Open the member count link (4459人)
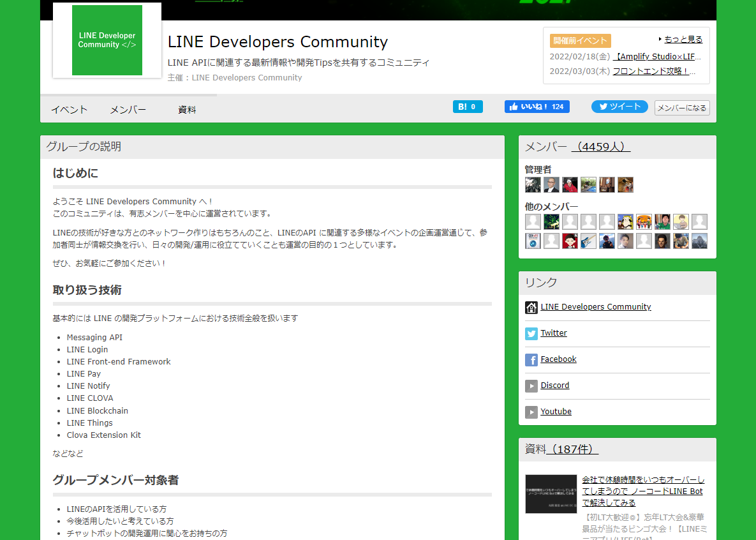 pyautogui.click(x=601, y=147)
